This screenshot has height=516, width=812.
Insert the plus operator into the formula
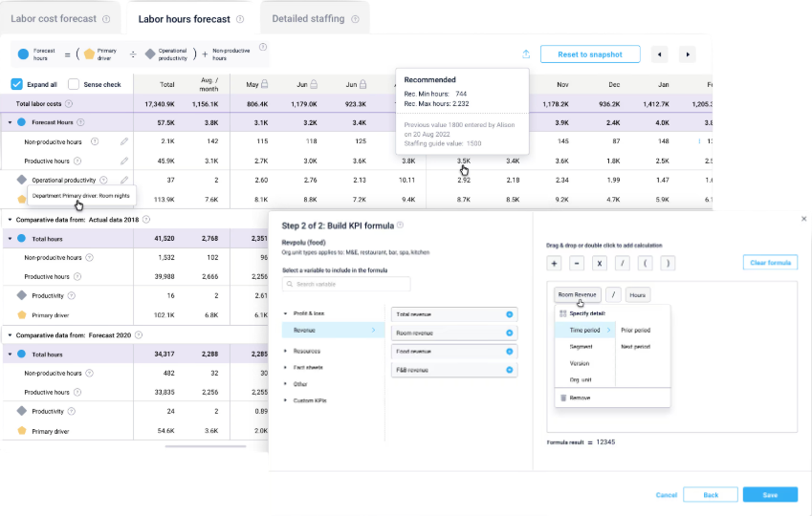[x=554, y=263]
